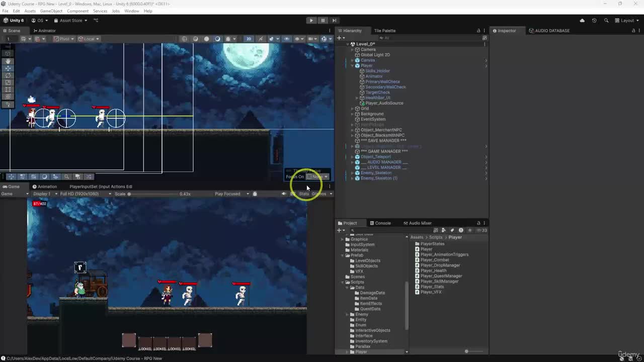The height and width of the screenshot is (362, 644).
Task: Open the Asset Store dropdown
Action: 70,21
